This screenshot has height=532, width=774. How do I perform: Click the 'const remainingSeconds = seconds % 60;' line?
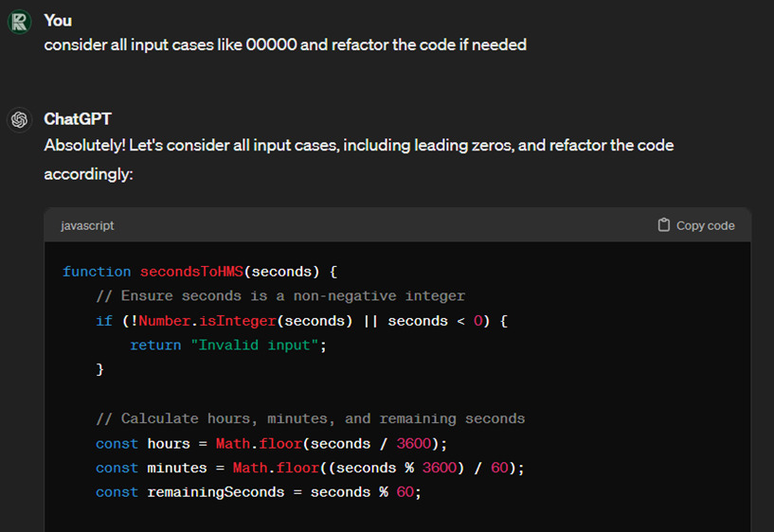click(259, 492)
